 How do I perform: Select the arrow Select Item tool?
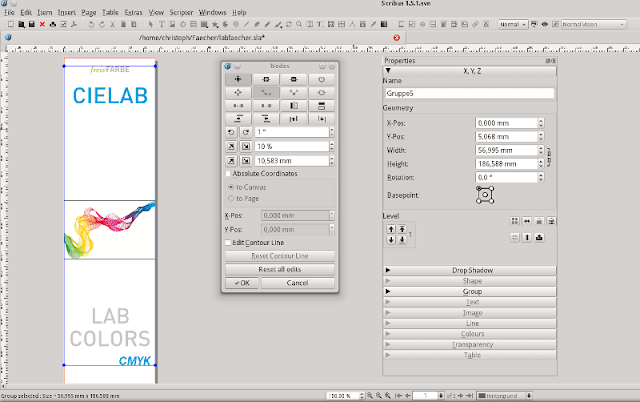pyautogui.click(x=151, y=24)
